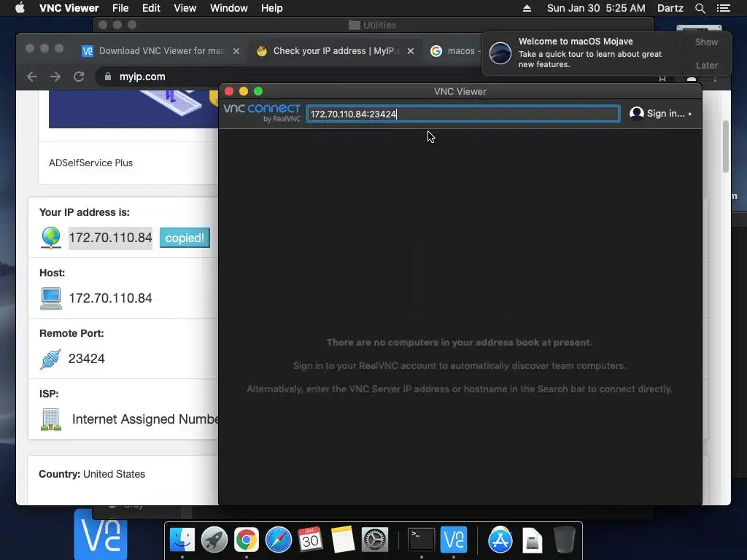Open App Store from the Dock
Screen dimensions: 747x560
tap(500, 540)
